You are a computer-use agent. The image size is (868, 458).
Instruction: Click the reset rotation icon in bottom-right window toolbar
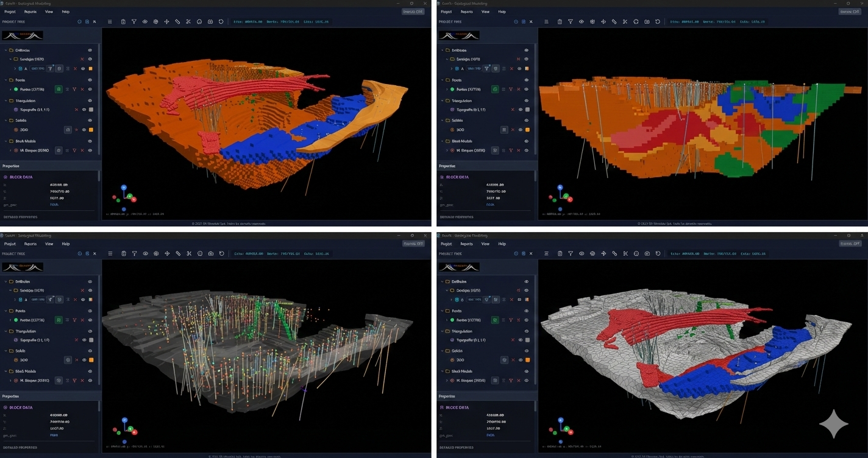coord(658,253)
